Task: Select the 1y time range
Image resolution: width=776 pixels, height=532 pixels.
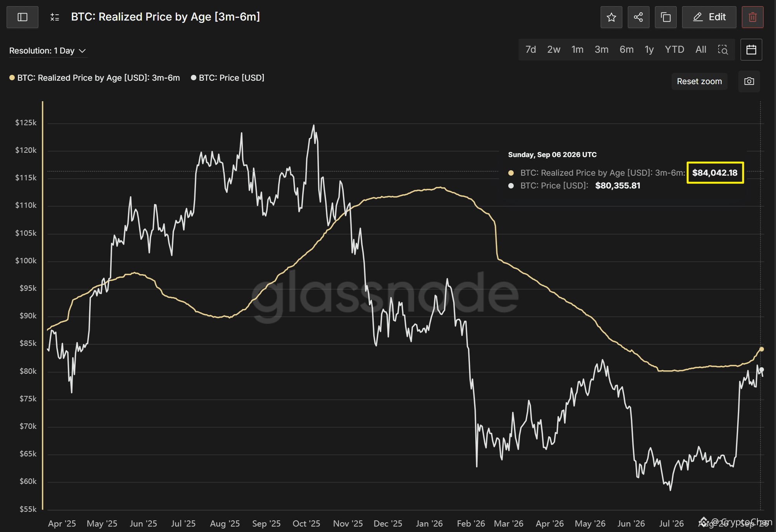Action: point(649,50)
